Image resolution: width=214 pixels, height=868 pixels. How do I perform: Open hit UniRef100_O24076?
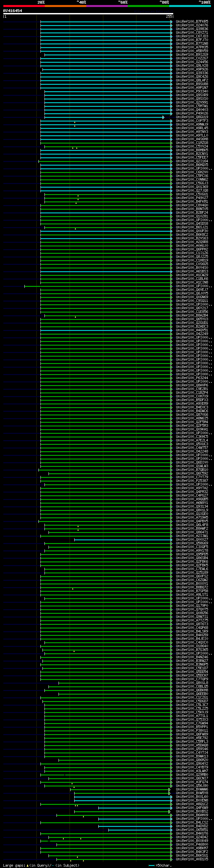coord(192,25)
